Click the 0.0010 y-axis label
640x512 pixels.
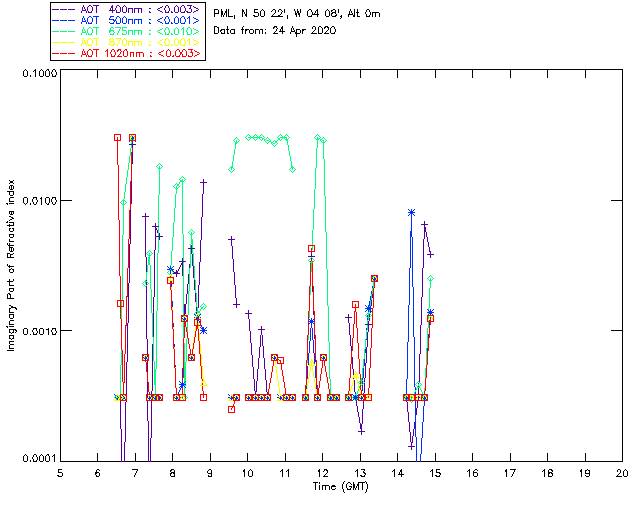point(40,331)
